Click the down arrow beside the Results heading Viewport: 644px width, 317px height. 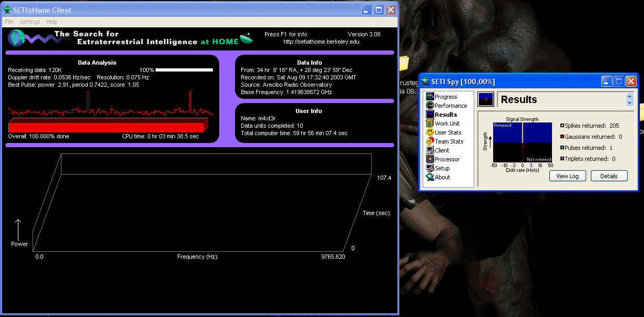630,103
